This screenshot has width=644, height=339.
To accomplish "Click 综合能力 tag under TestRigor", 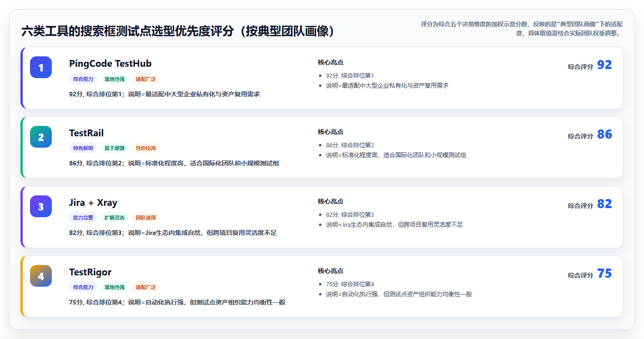I will pyautogui.click(x=83, y=287).
